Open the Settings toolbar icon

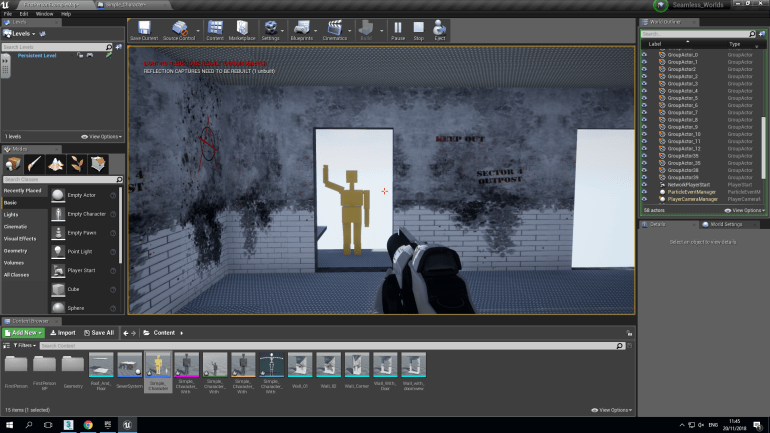click(x=270, y=30)
